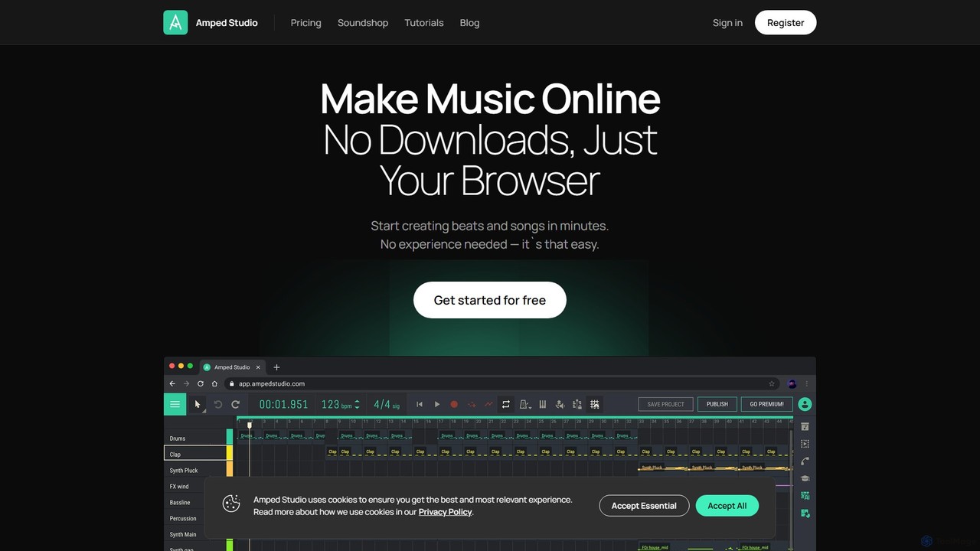Select the Drums track
The image size is (980, 551).
(x=195, y=438)
